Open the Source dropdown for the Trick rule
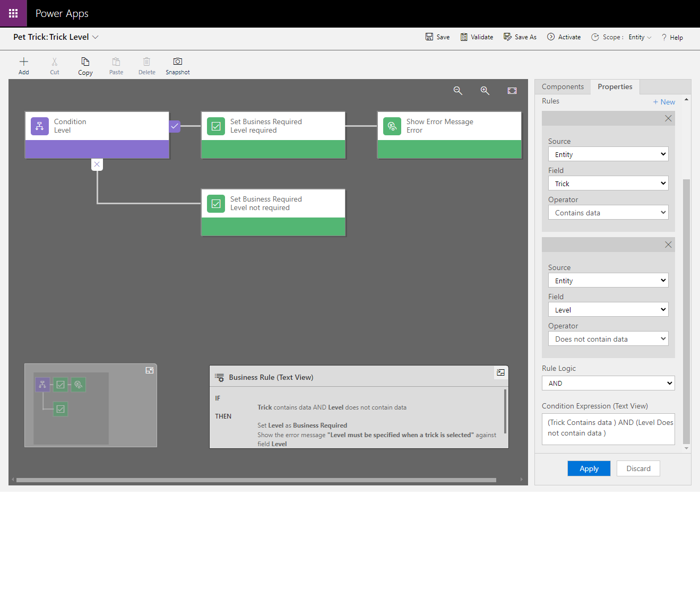The height and width of the screenshot is (600, 700). pos(608,154)
